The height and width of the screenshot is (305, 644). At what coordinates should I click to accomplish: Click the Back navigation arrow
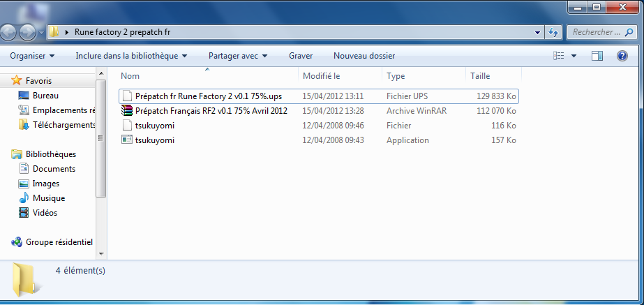(x=9, y=32)
